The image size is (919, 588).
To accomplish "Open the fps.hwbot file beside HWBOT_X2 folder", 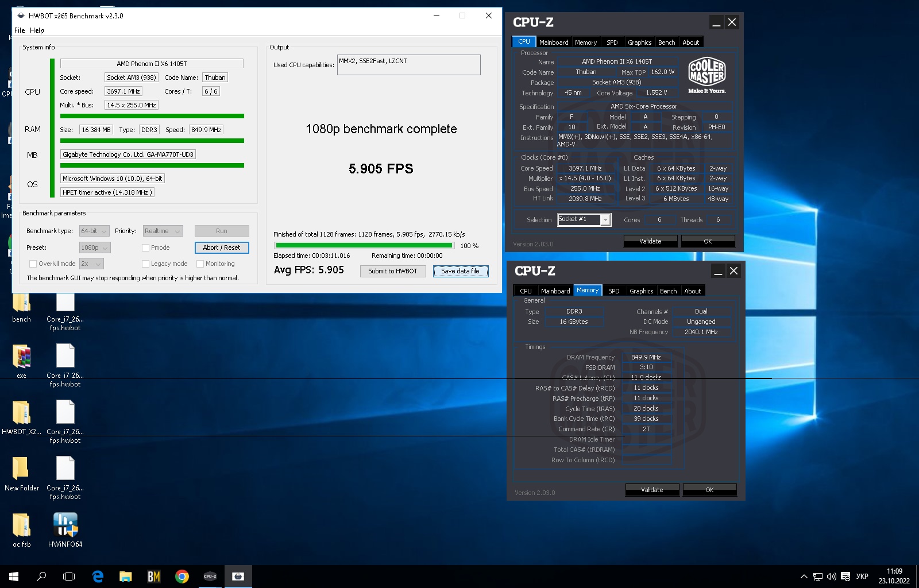I will pos(65,422).
